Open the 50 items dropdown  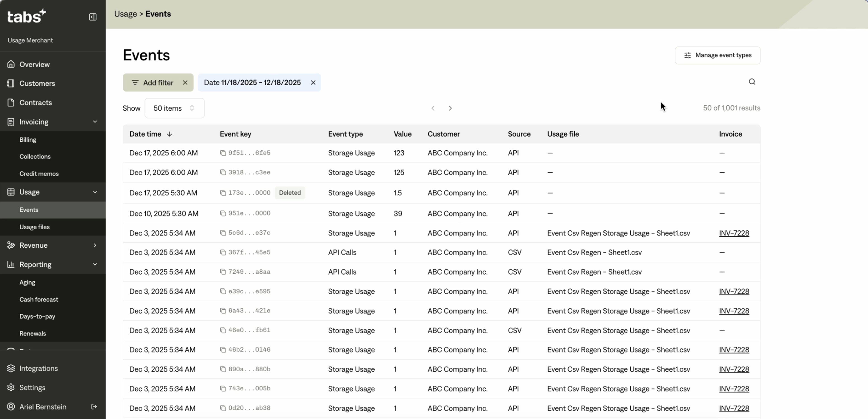click(174, 108)
